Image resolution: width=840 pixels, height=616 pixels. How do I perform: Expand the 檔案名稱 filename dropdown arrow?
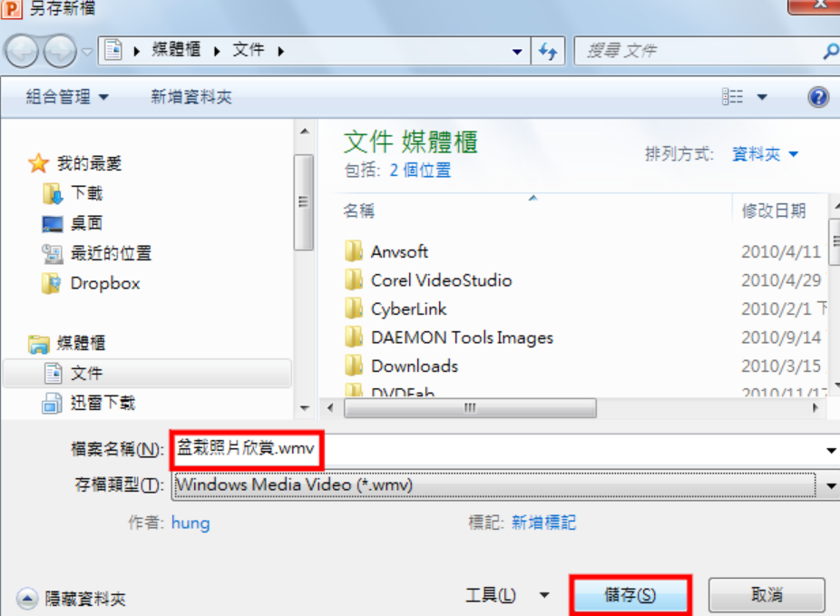tap(831, 451)
